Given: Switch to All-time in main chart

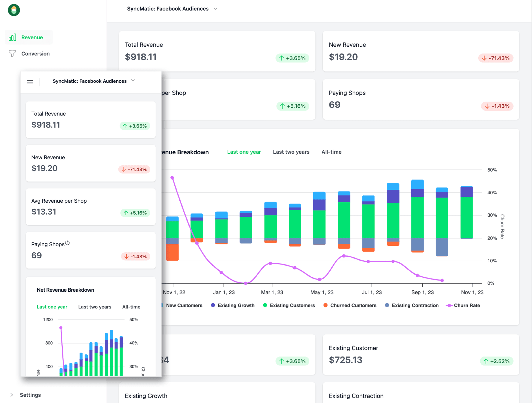Looking at the screenshot, I should click(331, 152).
